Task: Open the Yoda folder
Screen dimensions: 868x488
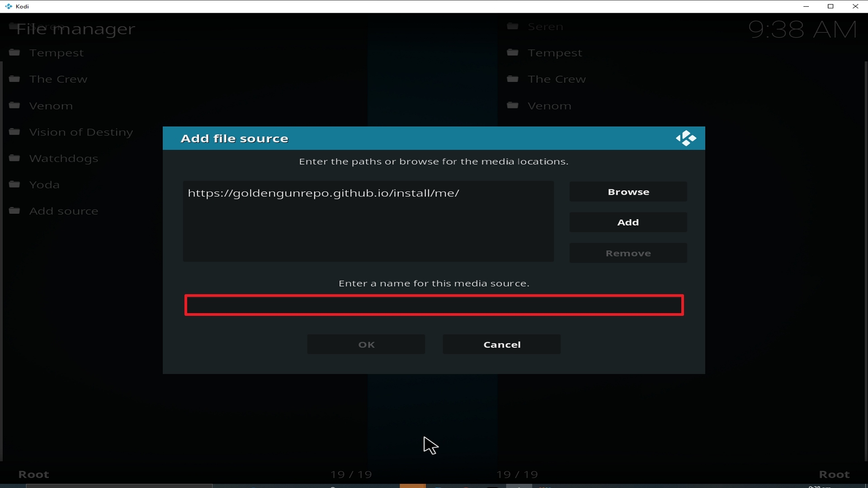Action: 44,185
